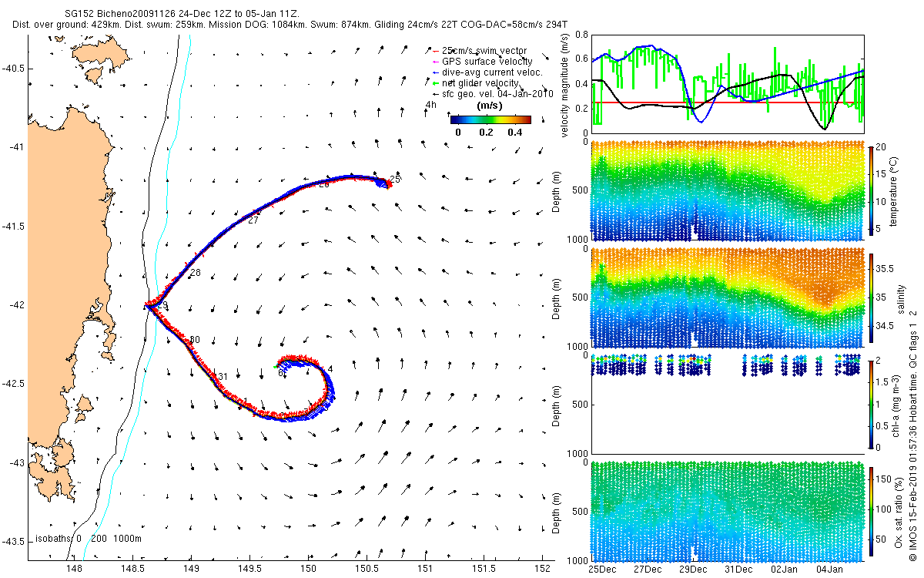
Task: Click the "Dist. over ground: 429km" summary line
Action: 290,25
